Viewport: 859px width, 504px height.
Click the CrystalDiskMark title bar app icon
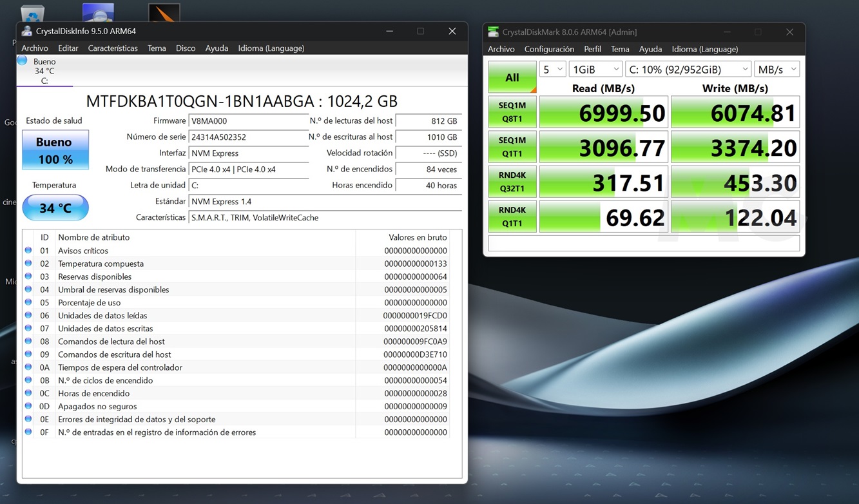(493, 32)
